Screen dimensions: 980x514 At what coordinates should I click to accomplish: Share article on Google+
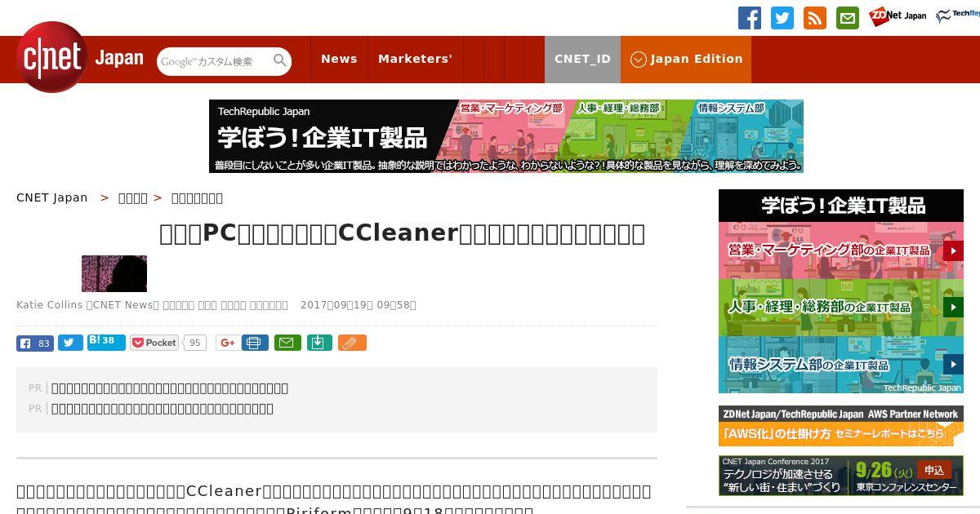tap(228, 343)
